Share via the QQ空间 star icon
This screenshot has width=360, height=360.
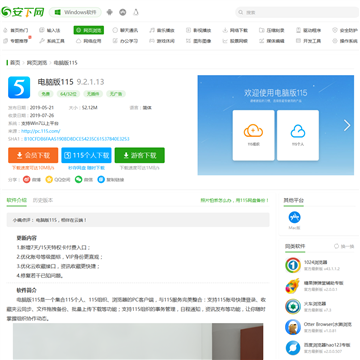point(49,180)
